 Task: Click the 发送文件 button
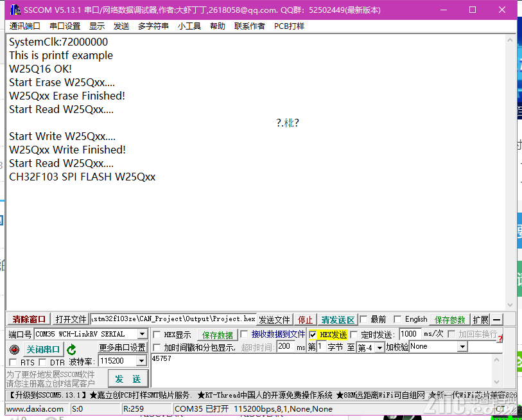(275, 320)
